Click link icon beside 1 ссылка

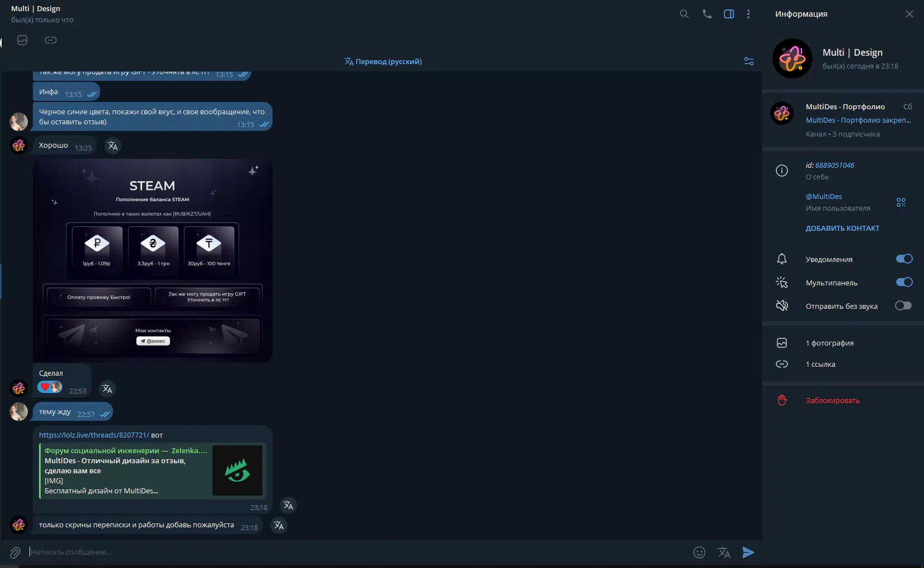click(x=782, y=364)
